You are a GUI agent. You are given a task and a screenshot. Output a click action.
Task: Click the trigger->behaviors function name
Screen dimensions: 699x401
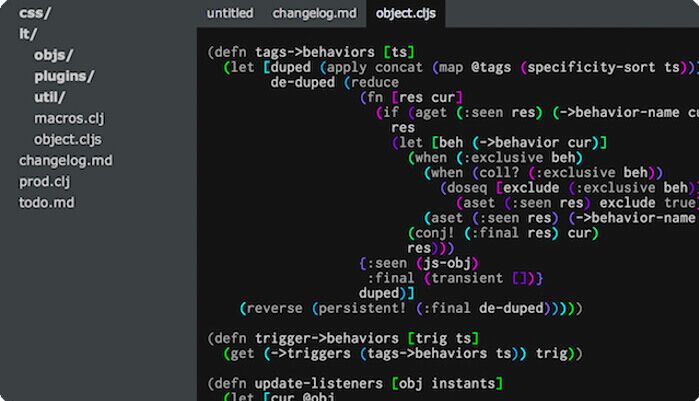(x=327, y=339)
